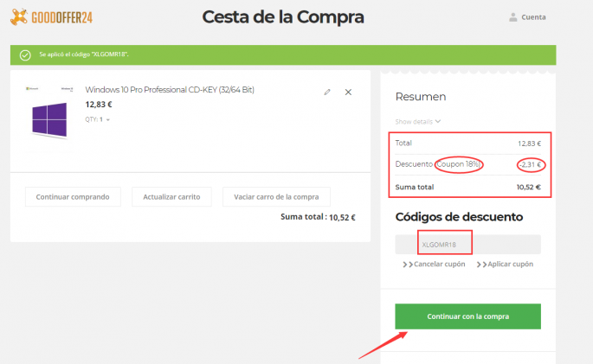This screenshot has height=364, width=593.
Task: Focus the coupon code field with XLGOMR18
Action: (467, 245)
